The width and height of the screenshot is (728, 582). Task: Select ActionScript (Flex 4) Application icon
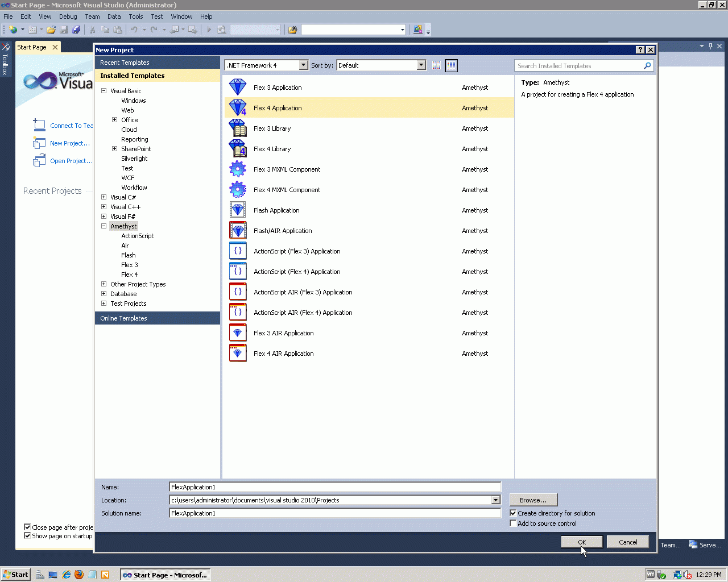coord(238,272)
